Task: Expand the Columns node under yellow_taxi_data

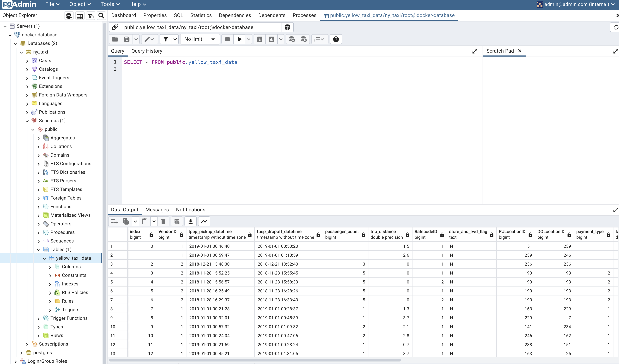Action: (50, 267)
